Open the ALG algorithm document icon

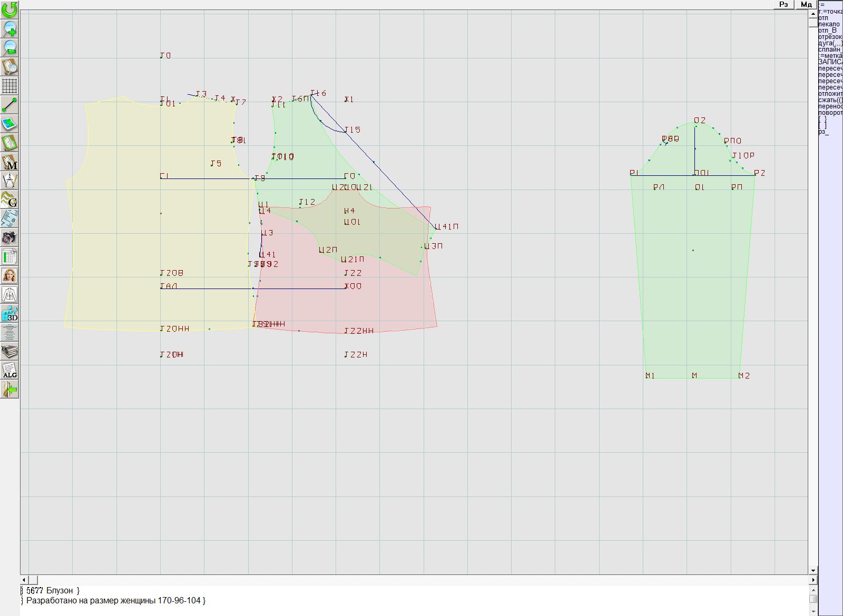tap(9, 370)
